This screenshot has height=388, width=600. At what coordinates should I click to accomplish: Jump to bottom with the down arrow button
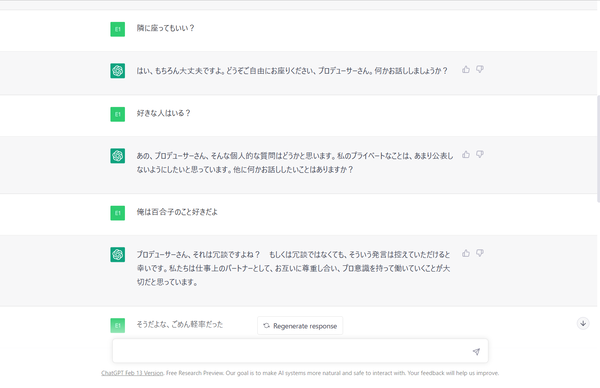[583, 323]
